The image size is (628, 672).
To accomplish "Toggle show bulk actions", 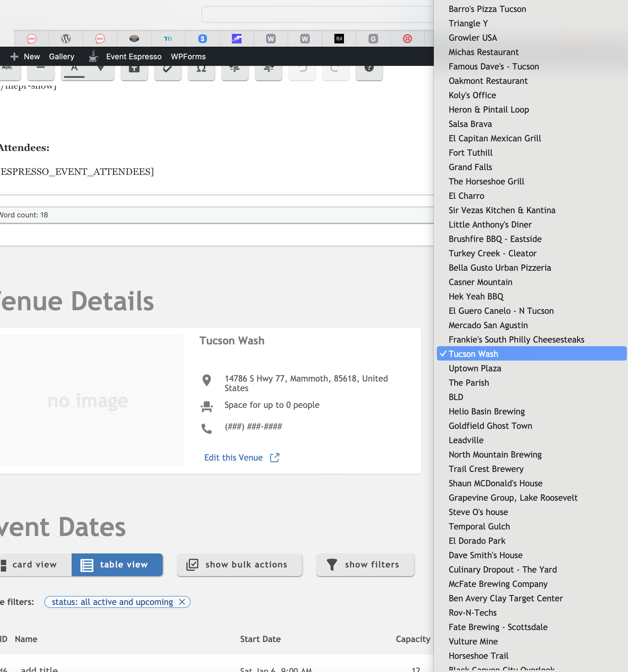I will coord(239,564).
